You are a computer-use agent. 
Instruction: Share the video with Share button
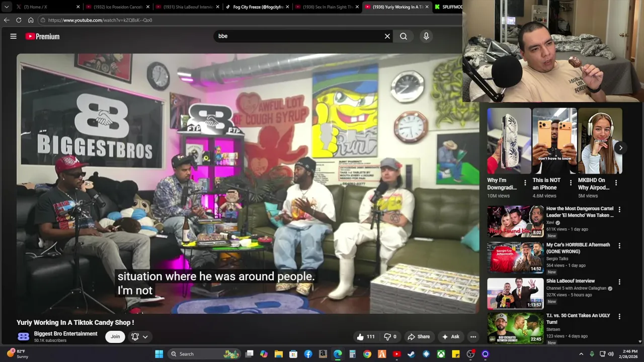(x=419, y=337)
